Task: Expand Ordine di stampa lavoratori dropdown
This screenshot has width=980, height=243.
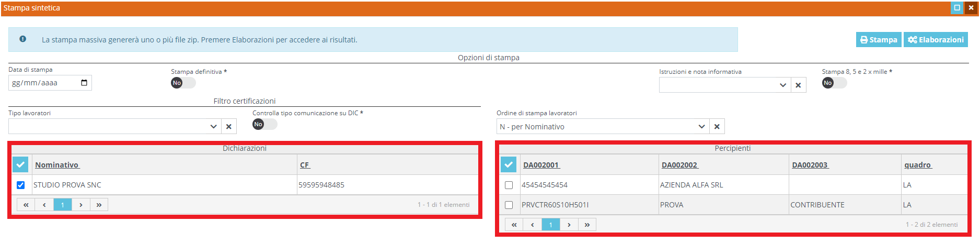Action: click(x=701, y=127)
